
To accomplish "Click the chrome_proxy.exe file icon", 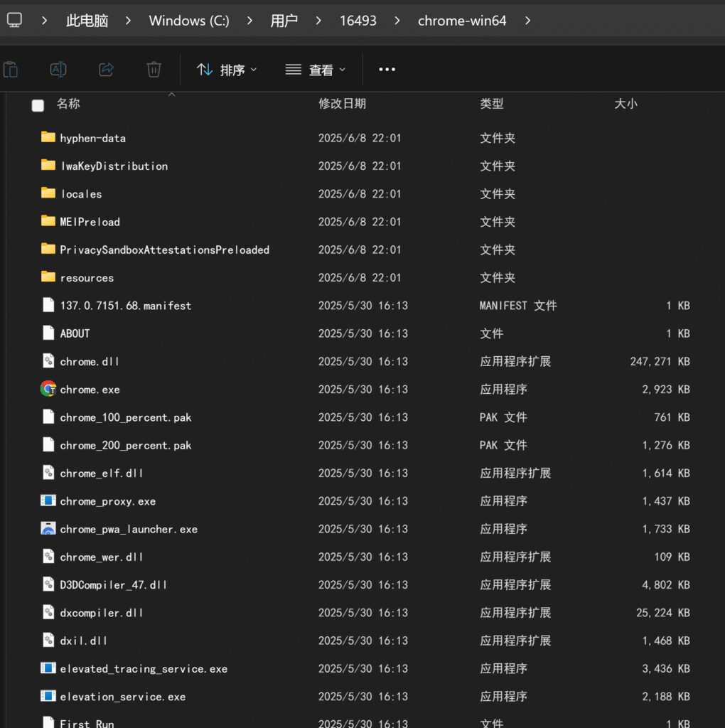I will click(48, 500).
